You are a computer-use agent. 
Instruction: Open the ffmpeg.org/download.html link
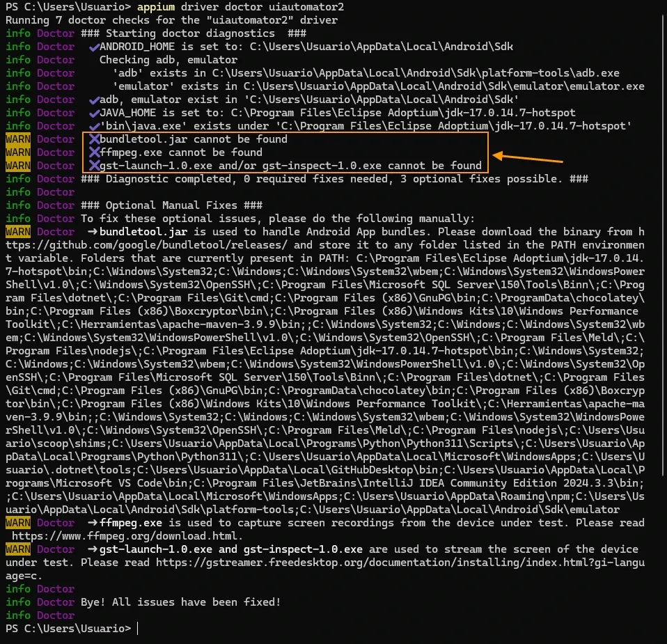pos(124,536)
